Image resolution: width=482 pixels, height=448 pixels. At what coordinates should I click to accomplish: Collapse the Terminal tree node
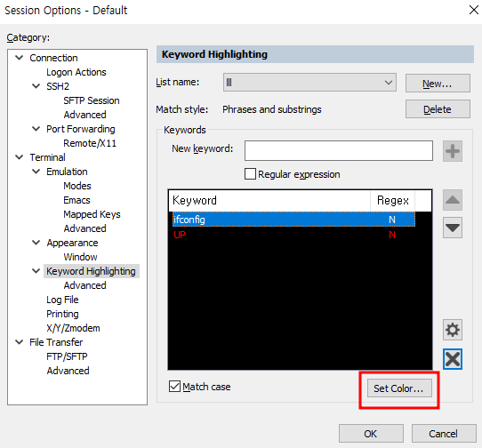point(20,157)
